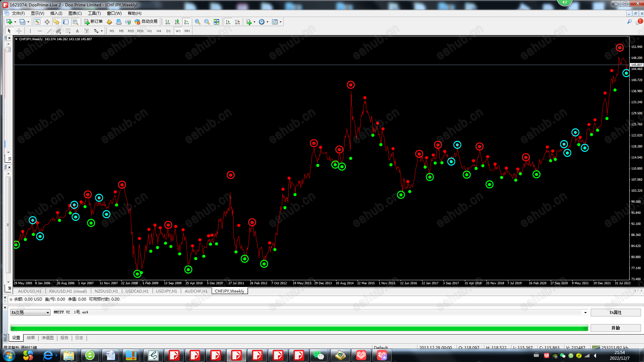Click the green tester progress bar
644x362 pixels.
(299, 328)
